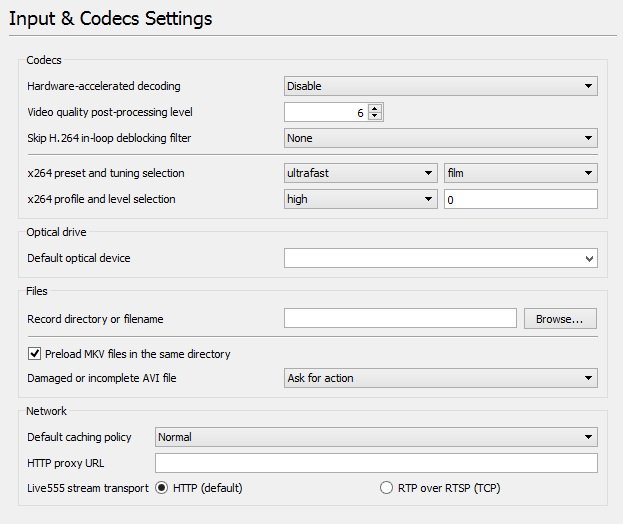The image size is (623, 524).
Task: Open Damaged or incomplete AVI file dropdown
Action: click(440, 378)
